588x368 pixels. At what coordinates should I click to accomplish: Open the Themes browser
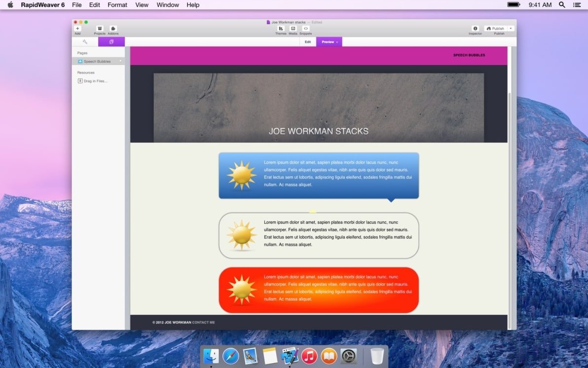pyautogui.click(x=281, y=29)
